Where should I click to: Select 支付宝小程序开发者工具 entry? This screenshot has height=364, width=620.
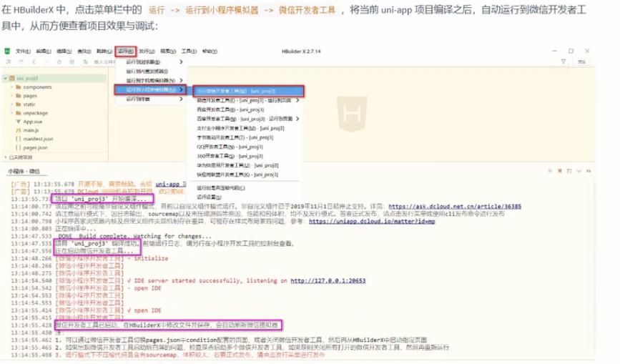point(247,128)
